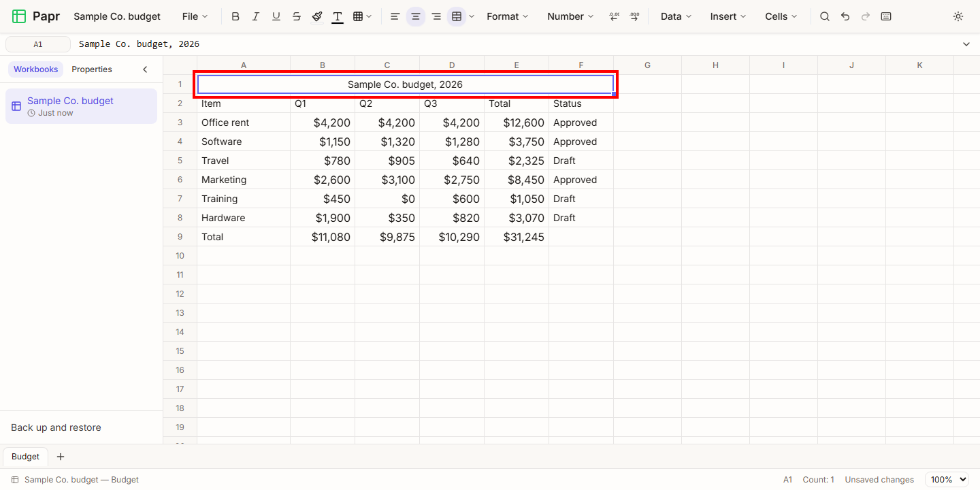Select the $31,245 total cell

pos(517,237)
